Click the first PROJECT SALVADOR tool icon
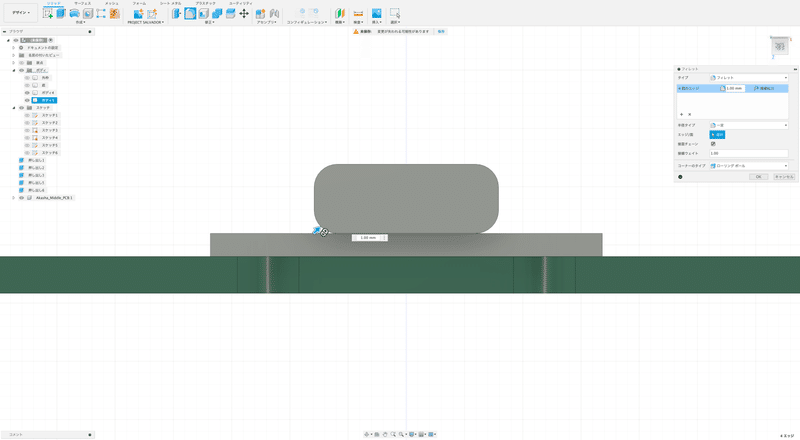This screenshot has width=800, height=440. click(x=138, y=14)
